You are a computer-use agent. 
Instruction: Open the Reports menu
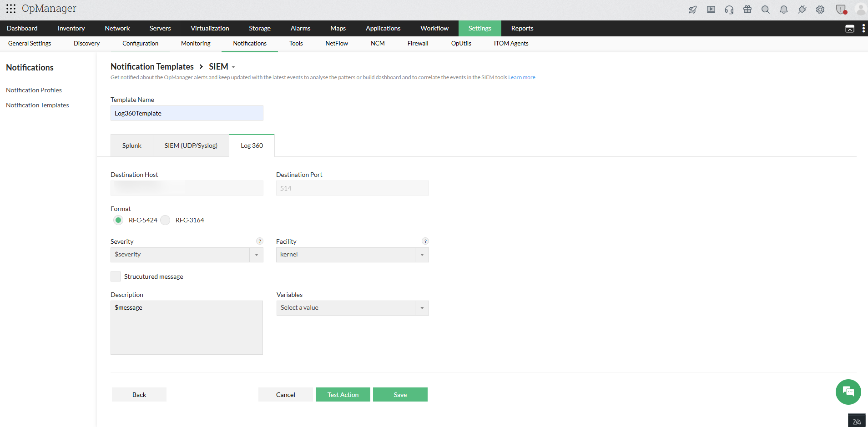coord(522,28)
